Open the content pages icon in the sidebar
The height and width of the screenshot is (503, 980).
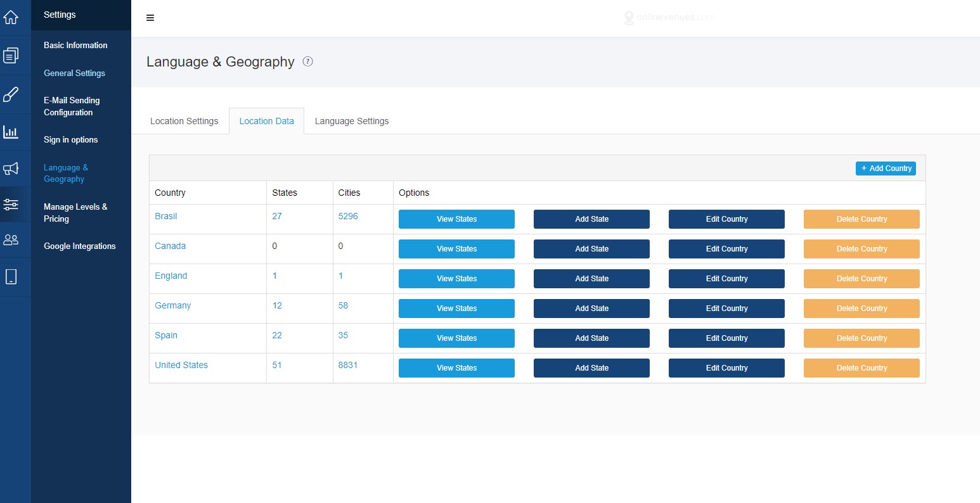(x=11, y=56)
